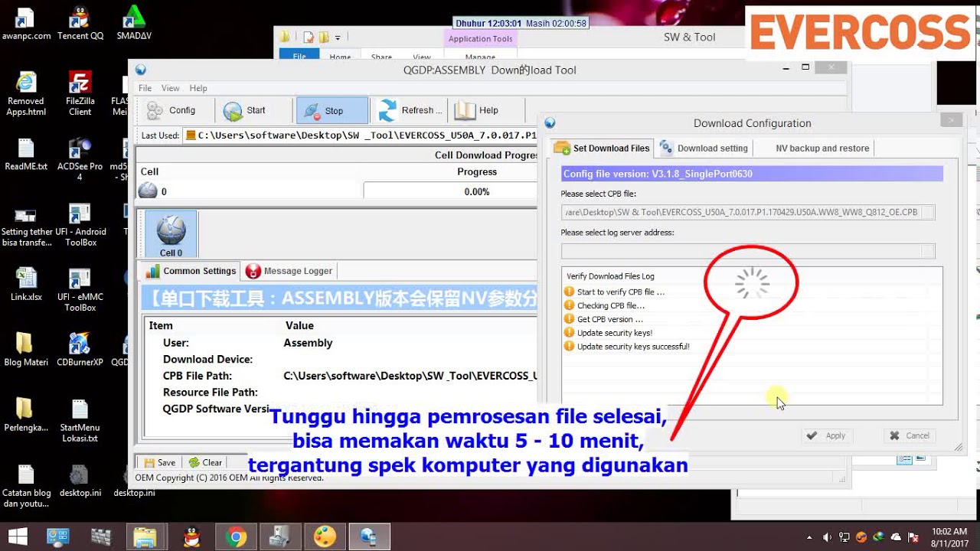980x551 pixels.
Task: Select 'Get CPB version' log entry
Action: pyautogui.click(x=603, y=319)
